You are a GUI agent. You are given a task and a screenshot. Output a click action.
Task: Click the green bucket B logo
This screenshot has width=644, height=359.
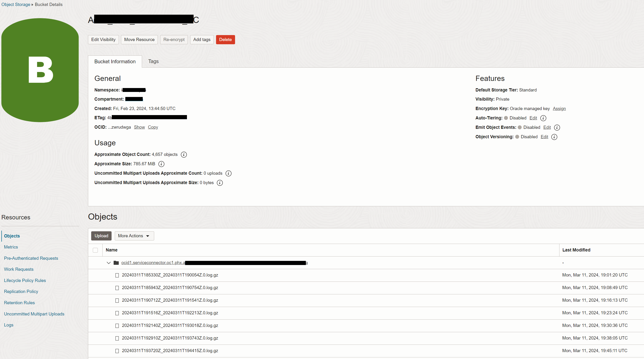[40, 70]
